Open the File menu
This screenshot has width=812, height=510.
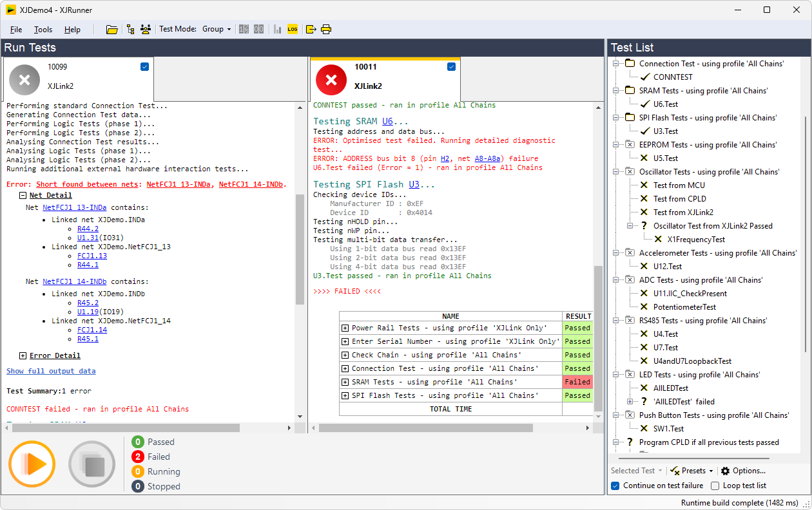tap(16, 30)
